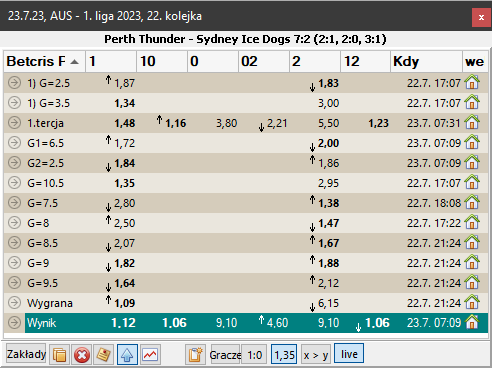Toggle the live button
492x368 pixels.
[349, 353]
